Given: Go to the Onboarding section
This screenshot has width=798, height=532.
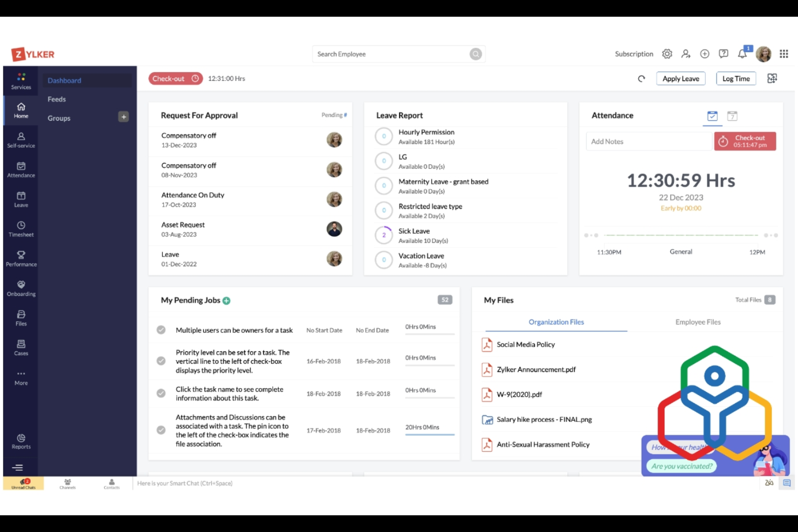Looking at the screenshot, I should click(20, 288).
